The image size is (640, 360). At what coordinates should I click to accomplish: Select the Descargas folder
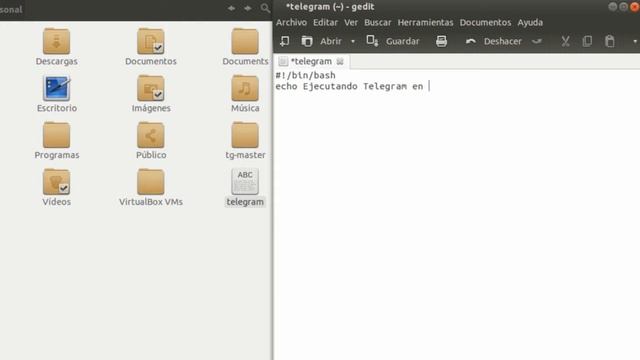[56, 47]
